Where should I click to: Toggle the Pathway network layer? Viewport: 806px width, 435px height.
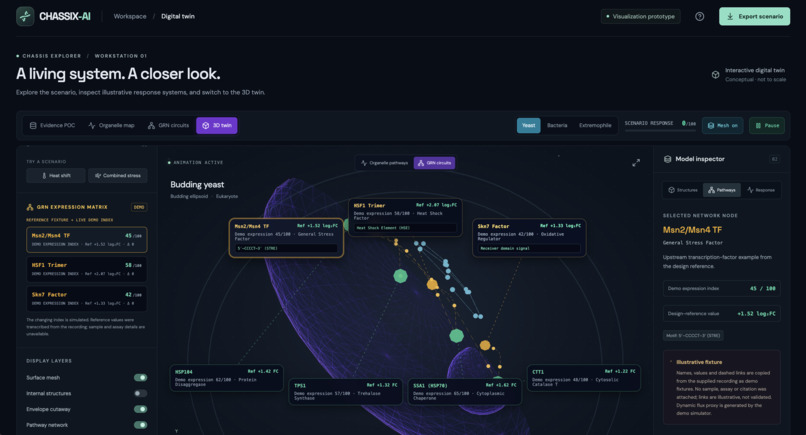[140, 425]
